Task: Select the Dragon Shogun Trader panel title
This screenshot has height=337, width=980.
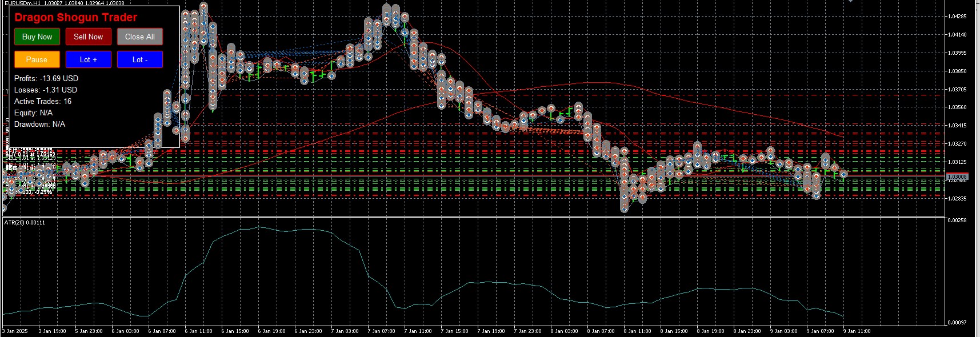Action: [76, 17]
